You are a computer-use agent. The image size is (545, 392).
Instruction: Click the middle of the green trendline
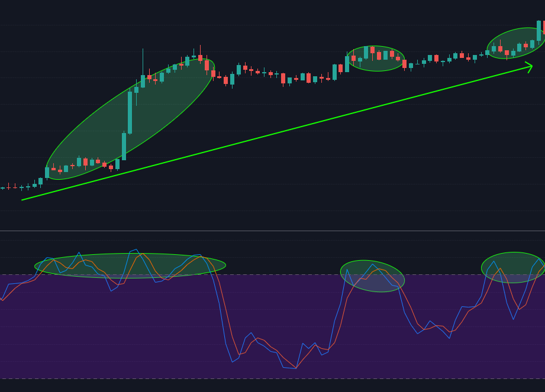(x=277, y=134)
